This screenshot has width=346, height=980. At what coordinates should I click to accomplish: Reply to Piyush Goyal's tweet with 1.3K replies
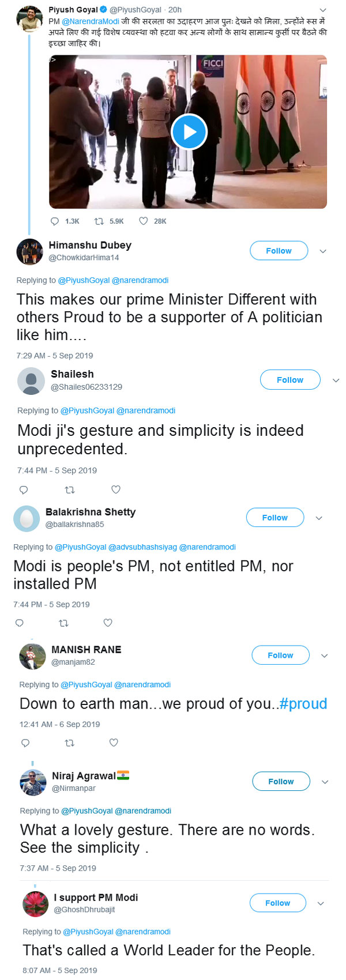click(55, 221)
